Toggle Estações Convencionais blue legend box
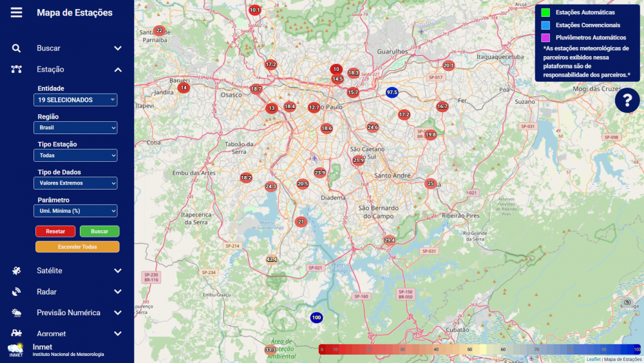This screenshot has height=363, width=644. coord(545,25)
